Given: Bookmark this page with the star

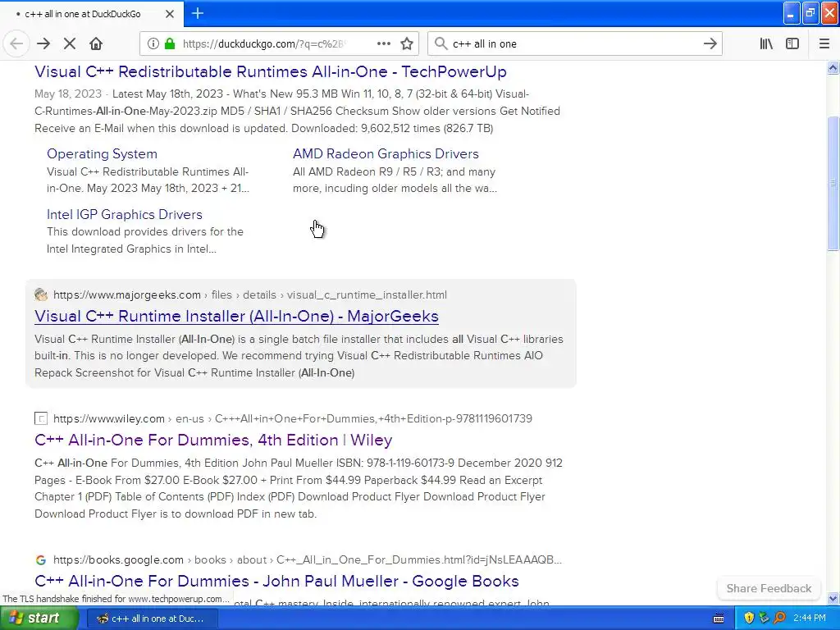Looking at the screenshot, I should (x=407, y=44).
